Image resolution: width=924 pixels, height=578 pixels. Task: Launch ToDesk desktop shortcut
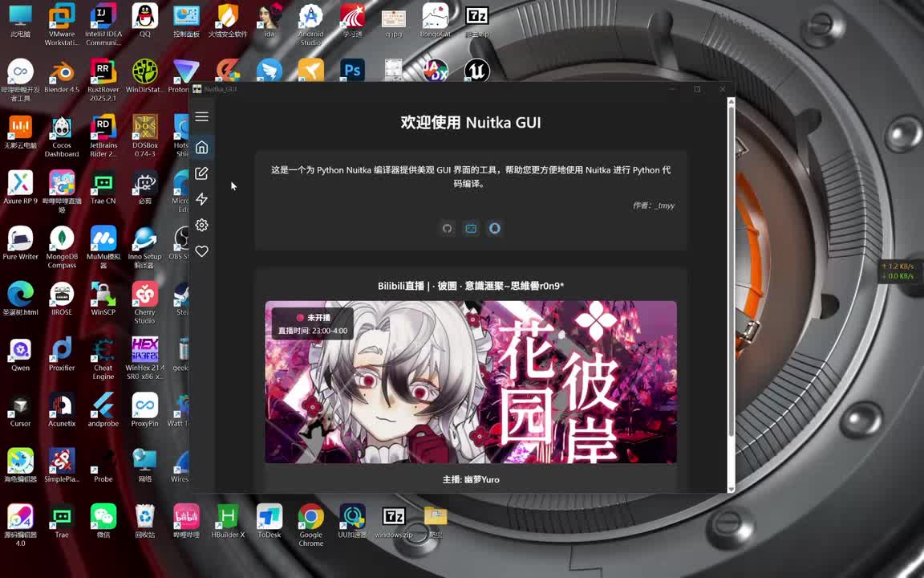click(x=269, y=521)
